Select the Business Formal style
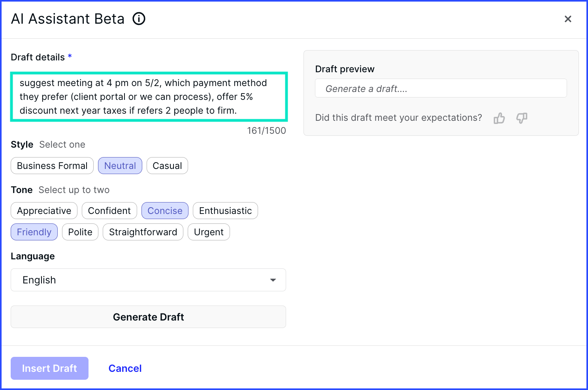The image size is (588, 390). [x=52, y=166]
